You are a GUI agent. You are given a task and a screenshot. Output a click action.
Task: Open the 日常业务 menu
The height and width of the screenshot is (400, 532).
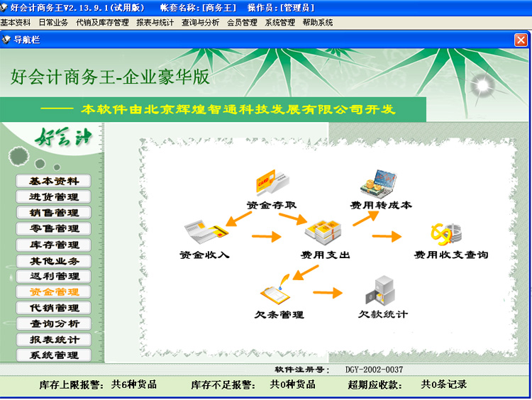(53, 23)
